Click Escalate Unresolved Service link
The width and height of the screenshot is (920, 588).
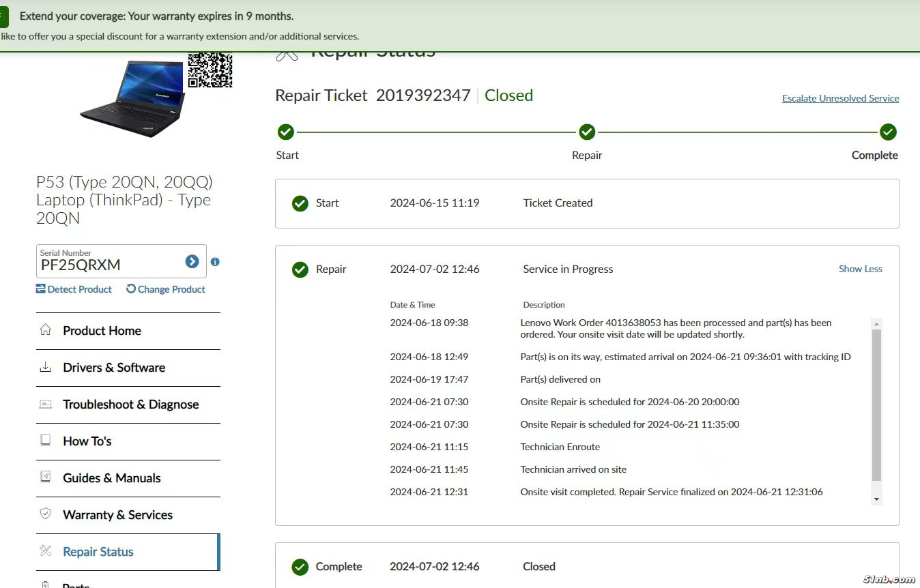(x=840, y=98)
